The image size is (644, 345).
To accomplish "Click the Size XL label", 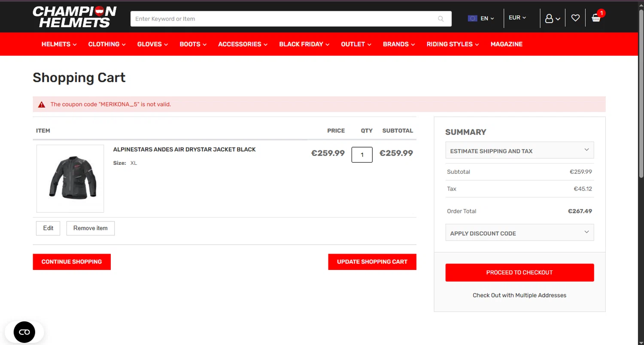I will click(x=125, y=163).
